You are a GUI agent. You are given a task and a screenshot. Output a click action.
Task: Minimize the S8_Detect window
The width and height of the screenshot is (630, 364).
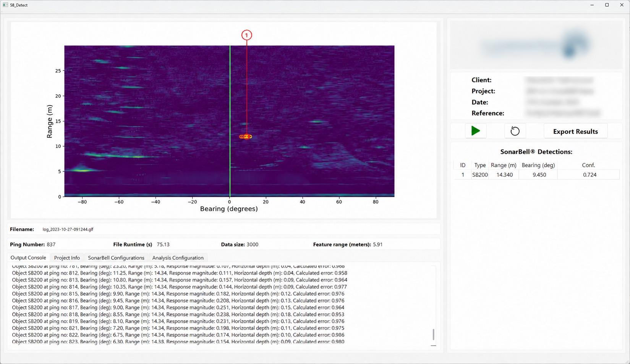(x=592, y=5)
